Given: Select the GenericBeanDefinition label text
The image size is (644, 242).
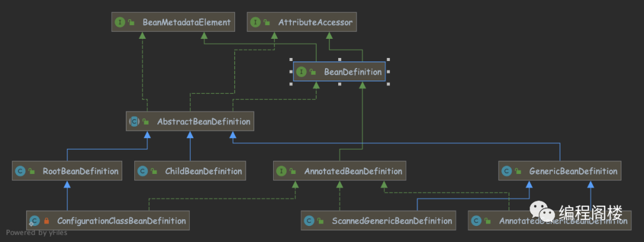Looking at the screenshot, I should (x=573, y=171).
